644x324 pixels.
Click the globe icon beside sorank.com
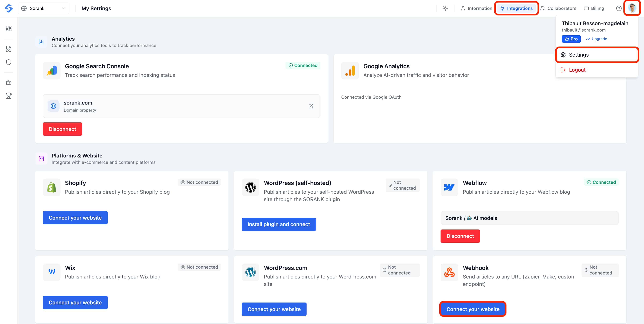(53, 106)
